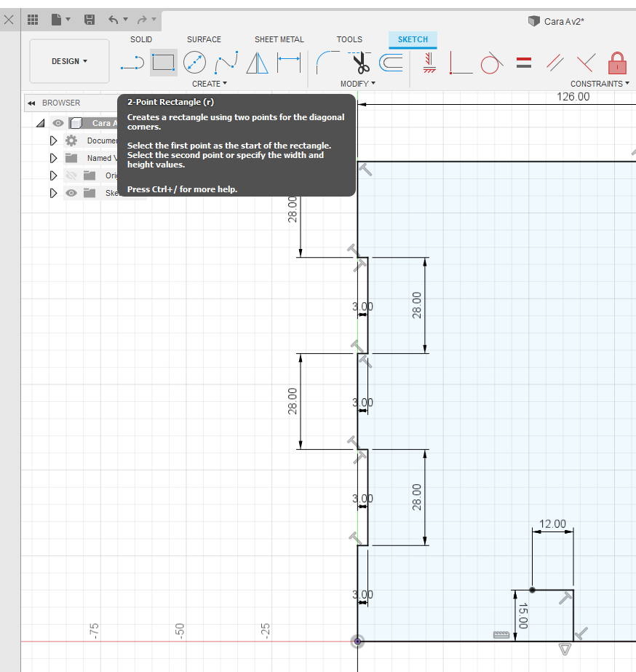
Task: Select the Offset tool icon
Action: click(391, 63)
